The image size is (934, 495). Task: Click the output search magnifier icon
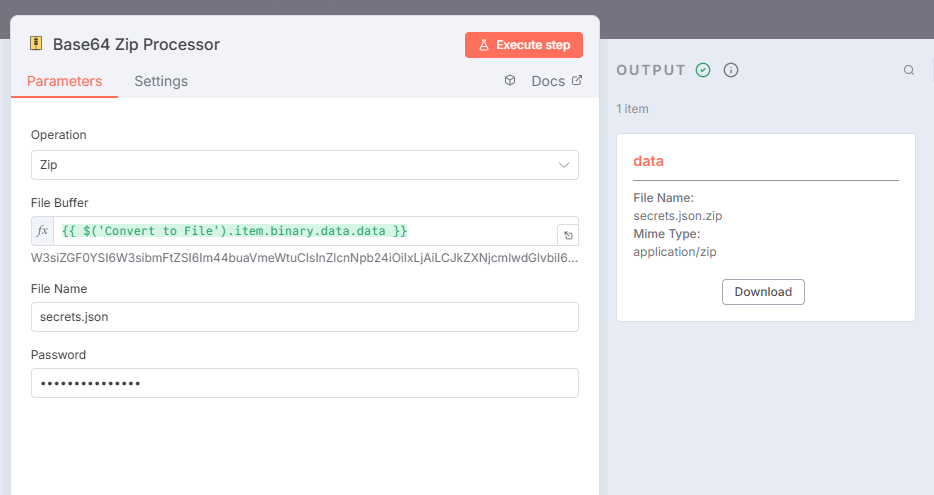click(x=908, y=70)
